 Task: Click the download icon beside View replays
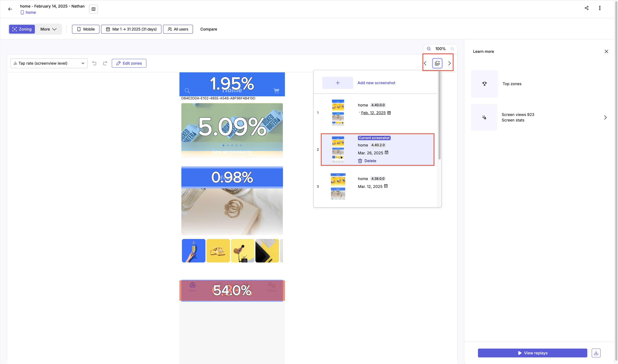(x=596, y=353)
